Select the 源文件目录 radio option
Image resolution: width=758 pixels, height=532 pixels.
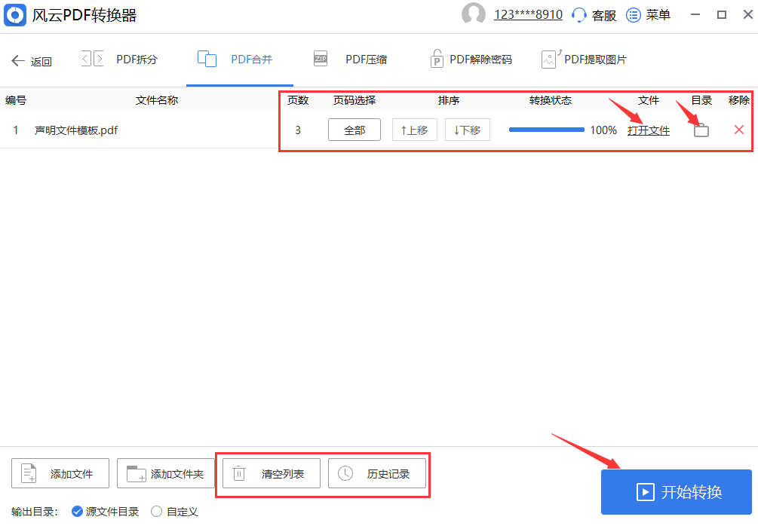pos(78,511)
